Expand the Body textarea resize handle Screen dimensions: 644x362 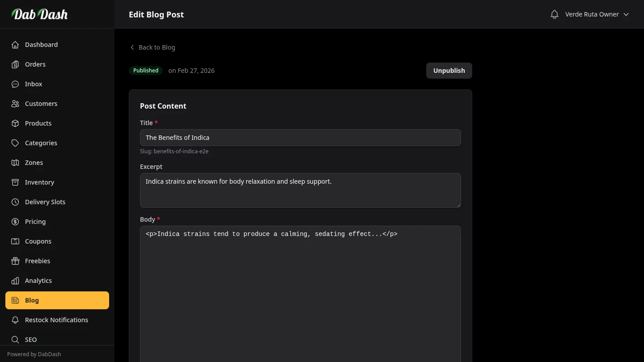458,360
